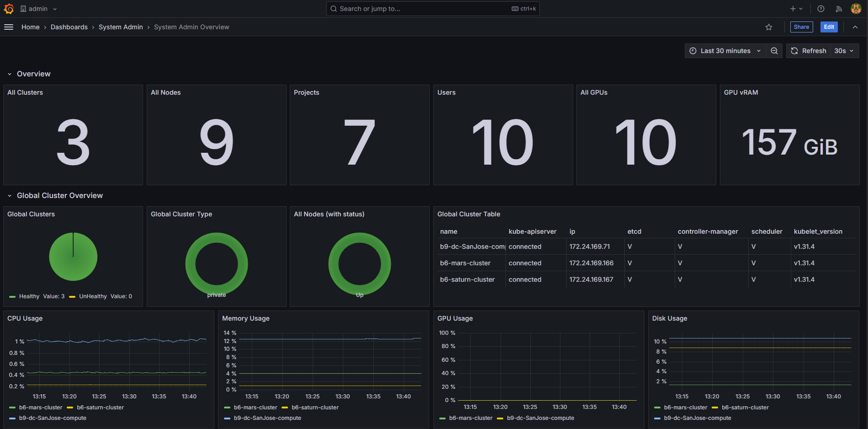Toggle b9-dc-SanJose-compute series in Disk Usage legend
Viewport: 868px width, 429px height.
point(697,418)
